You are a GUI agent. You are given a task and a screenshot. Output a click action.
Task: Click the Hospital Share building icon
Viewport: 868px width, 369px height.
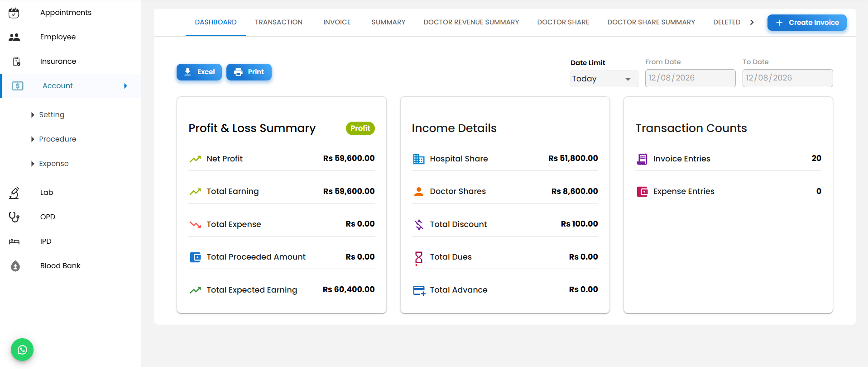[x=419, y=159]
